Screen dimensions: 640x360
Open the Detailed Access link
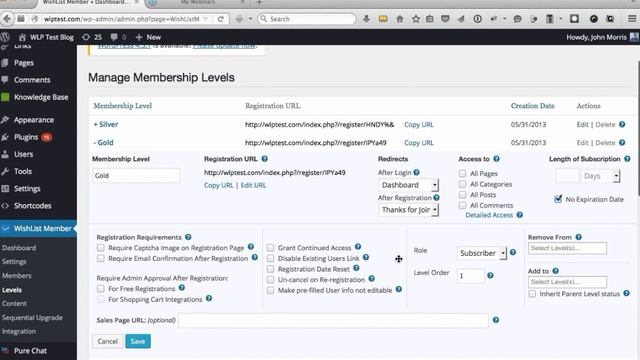pyautogui.click(x=489, y=215)
